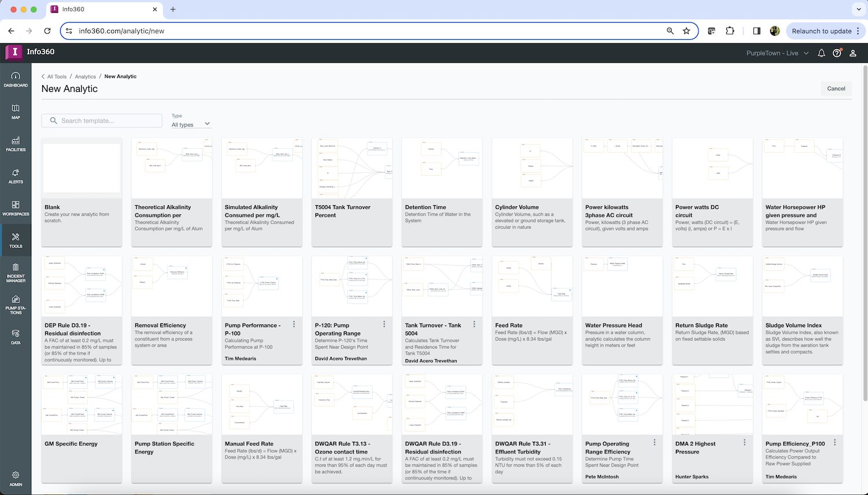Cancel creating the new analytic
868x495 pixels.
pyautogui.click(x=836, y=88)
